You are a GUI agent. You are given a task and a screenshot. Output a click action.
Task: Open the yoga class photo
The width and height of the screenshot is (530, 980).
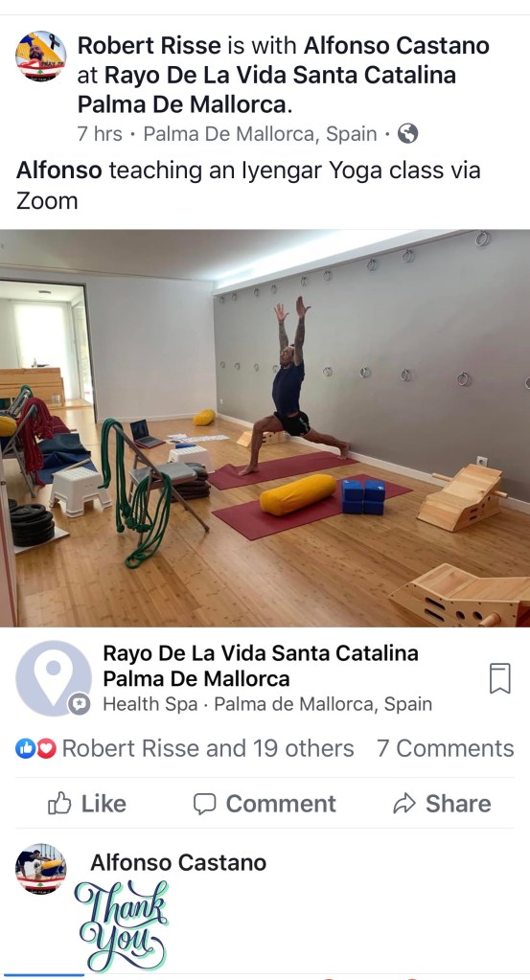(265, 428)
